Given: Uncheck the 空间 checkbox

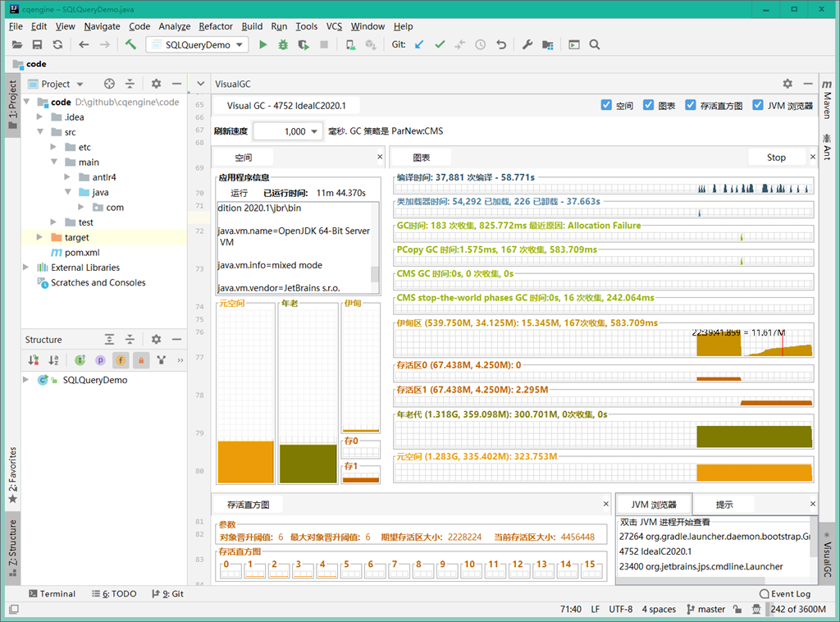Looking at the screenshot, I should (x=606, y=105).
